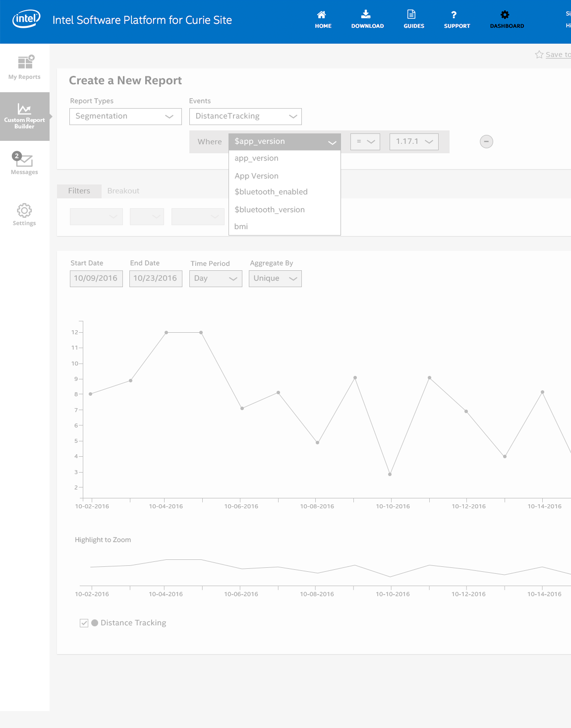Open the 1.17.1 value dropdown
Image resolution: width=571 pixels, height=728 pixels.
pos(414,142)
